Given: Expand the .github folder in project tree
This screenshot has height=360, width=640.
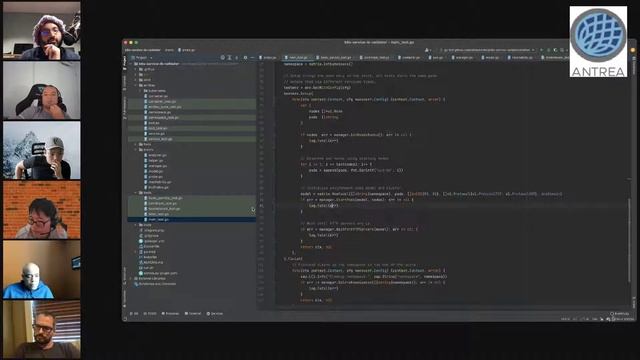Looking at the screenshot, I should [136, 69].
